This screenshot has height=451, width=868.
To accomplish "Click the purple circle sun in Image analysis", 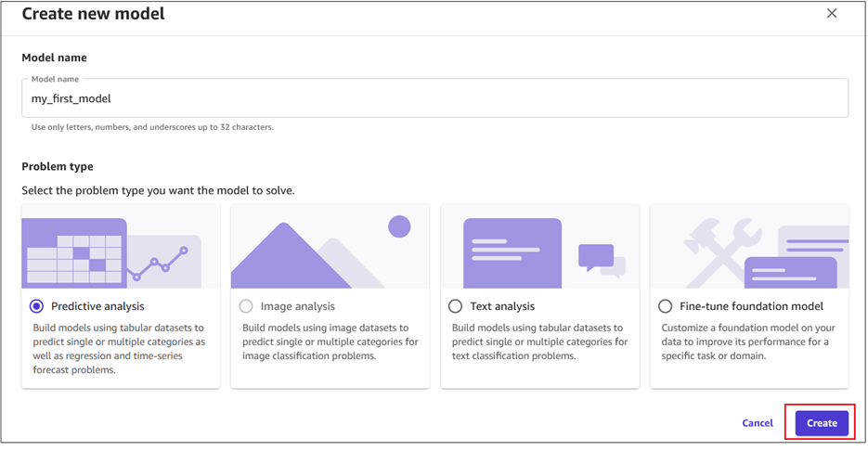I will tap(399, 226).
